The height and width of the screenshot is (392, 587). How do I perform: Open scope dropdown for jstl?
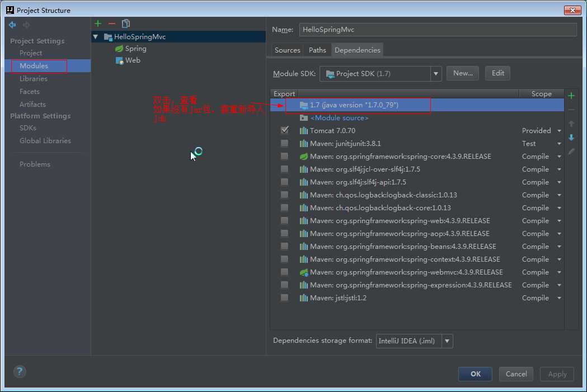click(559, 298)
